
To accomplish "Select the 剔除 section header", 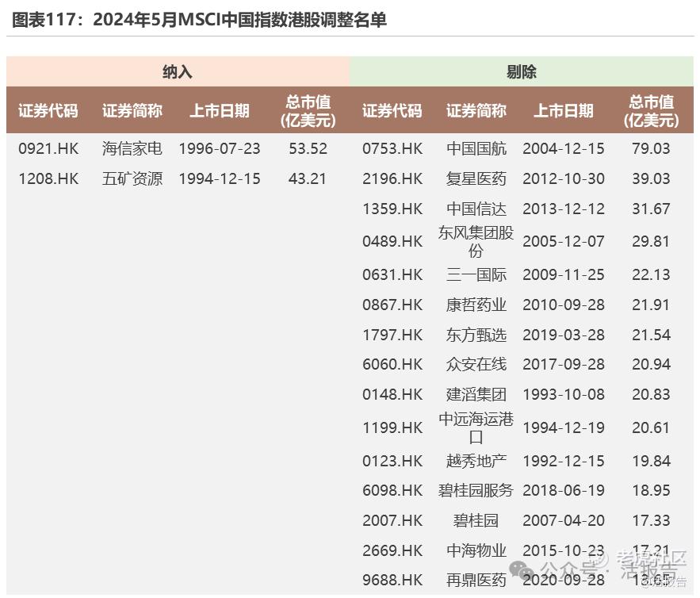I will tap(522, 71).
